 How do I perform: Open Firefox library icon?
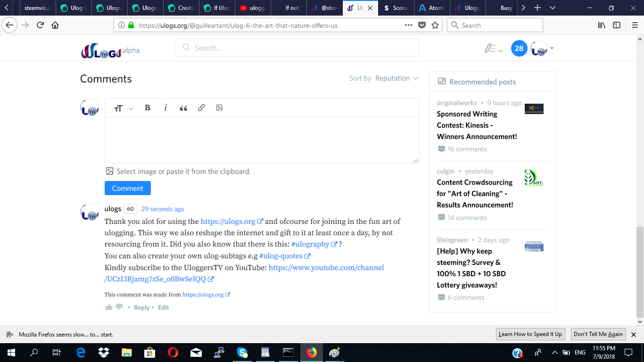pyautogui.click(x=602, y=25)
